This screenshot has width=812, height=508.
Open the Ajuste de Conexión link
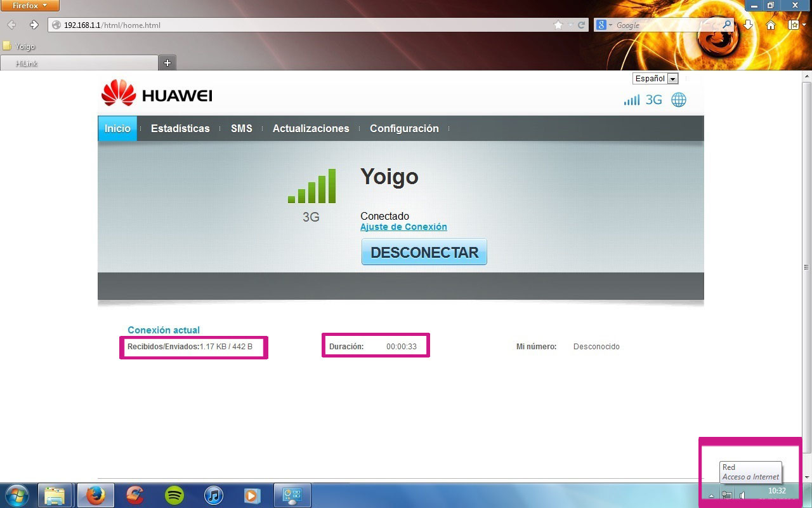tap(403, 227)
